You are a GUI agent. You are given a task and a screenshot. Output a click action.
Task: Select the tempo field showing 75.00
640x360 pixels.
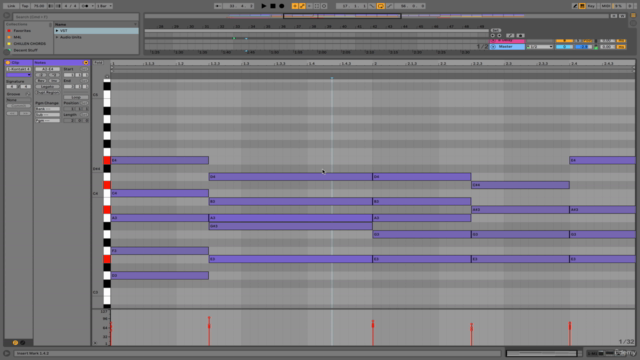coord(39,6)
